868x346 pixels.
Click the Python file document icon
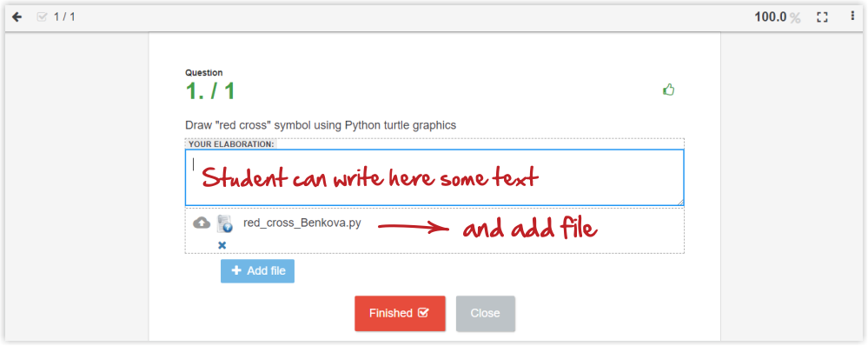pyautogui.click(x=224, y=223)
